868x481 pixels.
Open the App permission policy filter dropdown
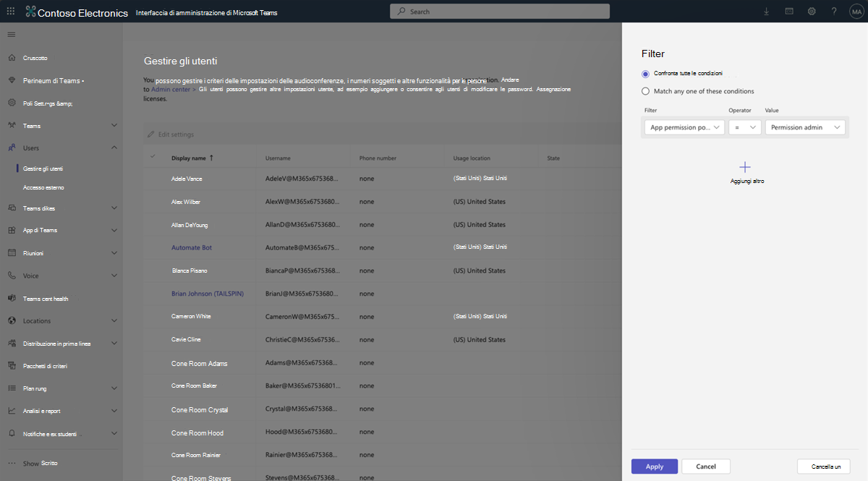tap(684, 127)
